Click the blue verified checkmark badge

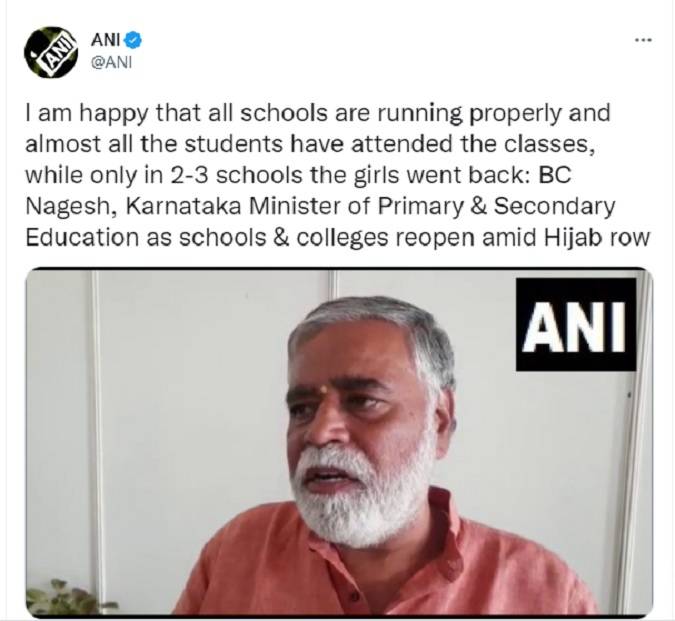click(x=133, y=41)
